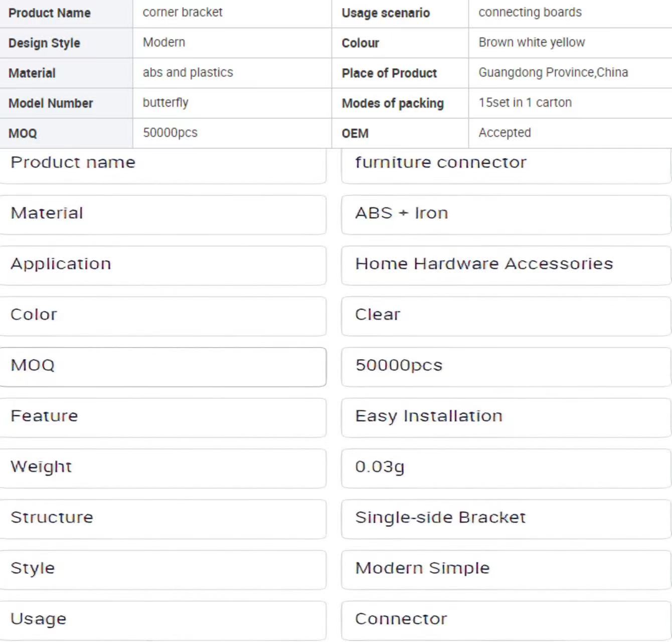Focus the 'Application' label field

click(163, 265)
